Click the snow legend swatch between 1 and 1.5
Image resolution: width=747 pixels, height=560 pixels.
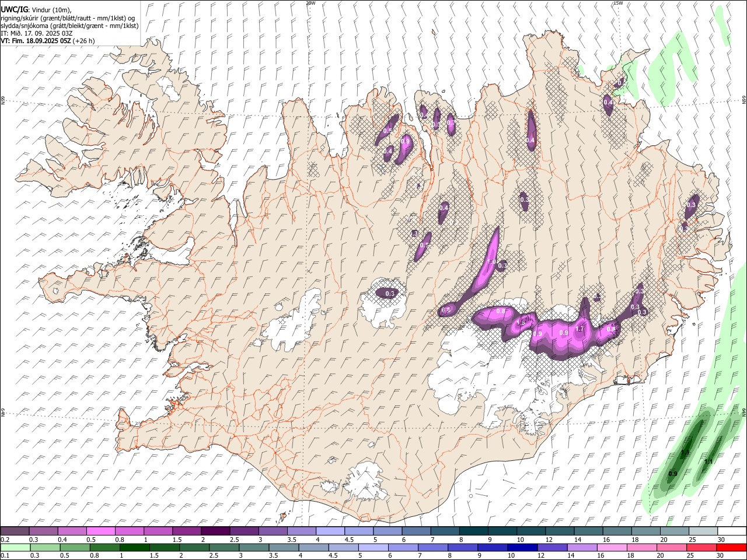pyautogui.click(x=158, y=531)
